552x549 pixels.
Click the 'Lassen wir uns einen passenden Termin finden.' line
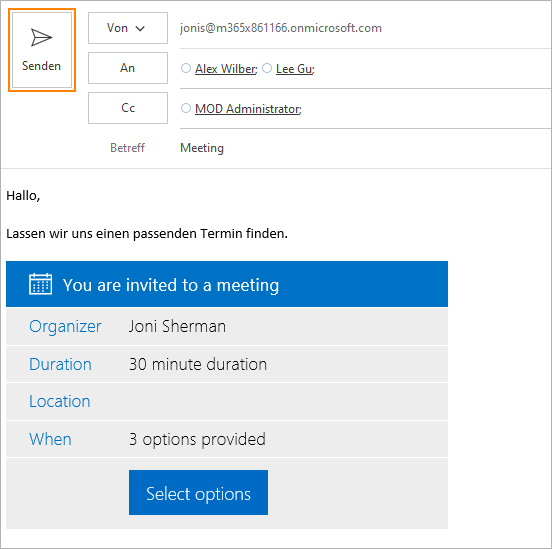click(x=147, y=233)
